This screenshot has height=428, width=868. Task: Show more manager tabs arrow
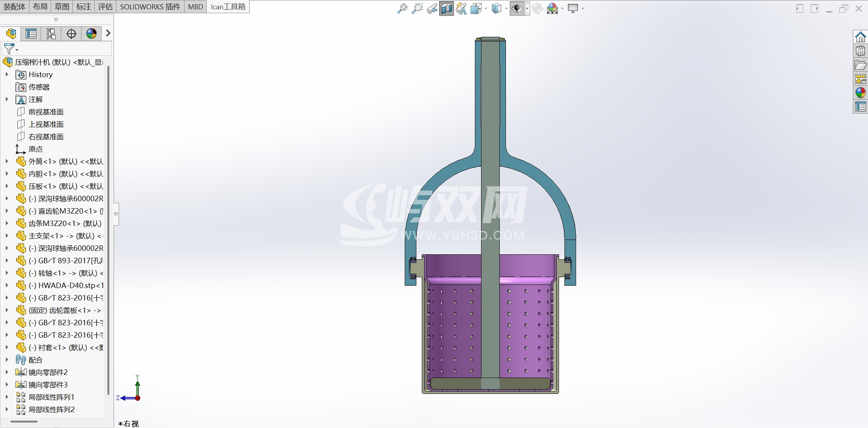coord(108,33)
